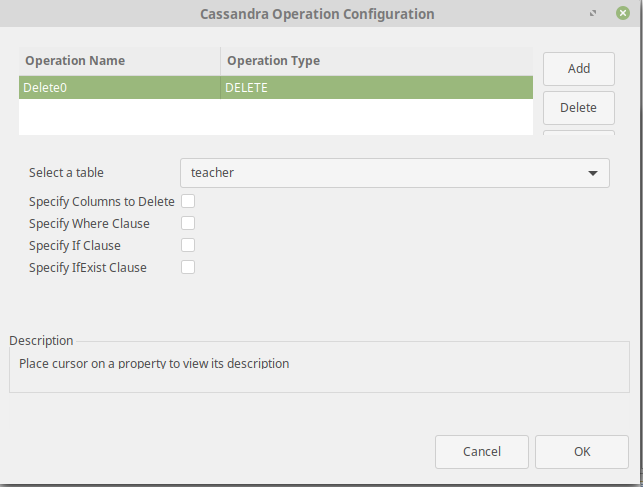Close the Cassandra Operation Configuration dialog
643x487 pixels.
(x=622, y=13)
